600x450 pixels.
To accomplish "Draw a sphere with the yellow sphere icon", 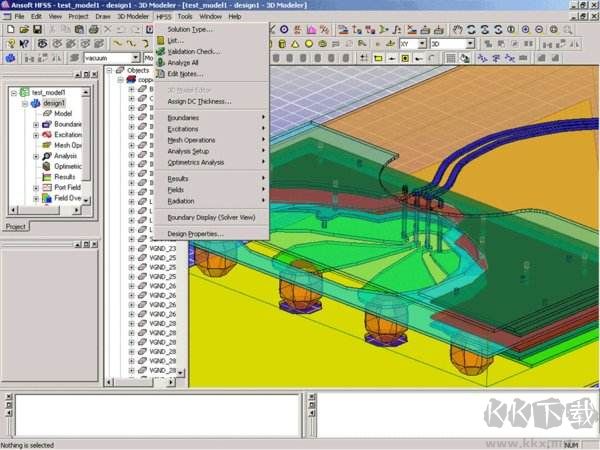I will tap(309, 44).
